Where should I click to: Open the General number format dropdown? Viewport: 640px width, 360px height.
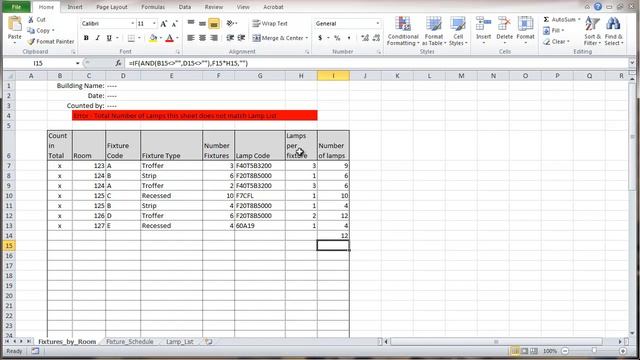coord(378,24)
